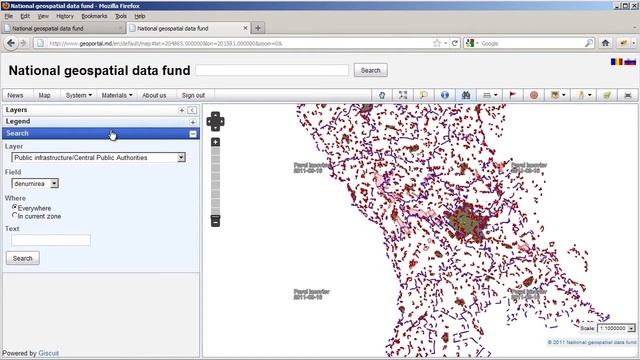
Task: Follow the Giscuit link
Action: point(49,353)
